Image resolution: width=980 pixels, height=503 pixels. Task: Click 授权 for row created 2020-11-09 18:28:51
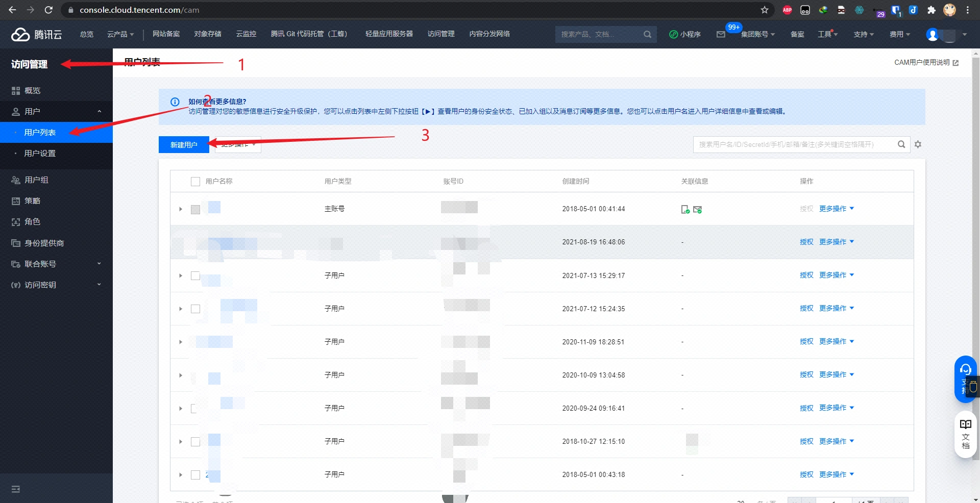(806, 341)
